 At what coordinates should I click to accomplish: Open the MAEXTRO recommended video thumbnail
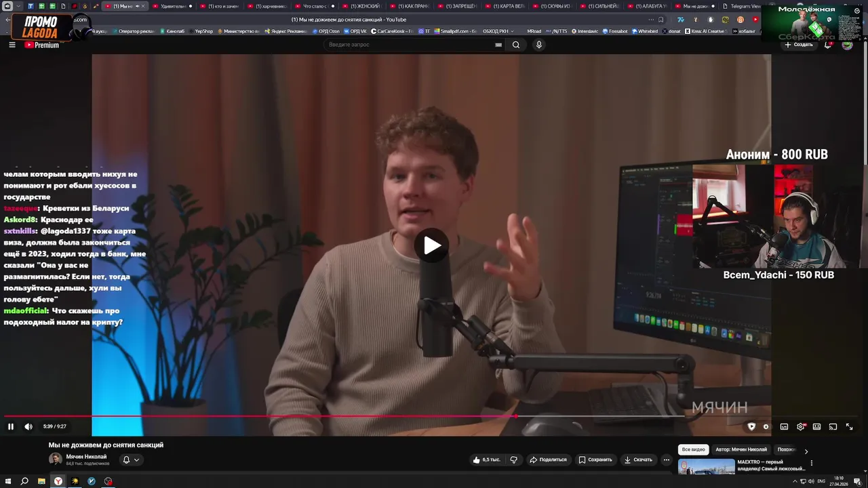pos(707,466)
